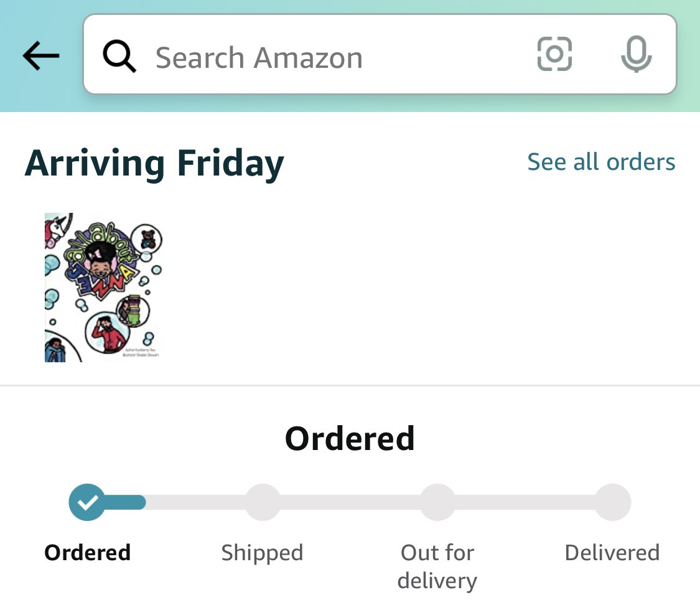Viewport: 700px width, 605px height.
Task: Tap the back arrow icon
Action: pyautogui.click(x=41, y=56)
